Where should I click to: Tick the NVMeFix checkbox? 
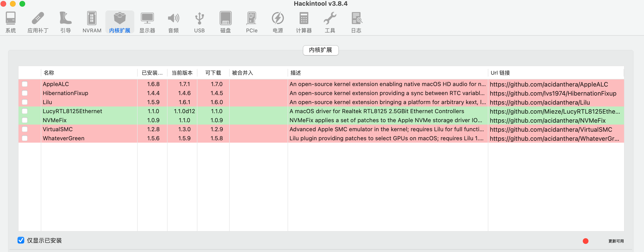click(x=24, y=120)
